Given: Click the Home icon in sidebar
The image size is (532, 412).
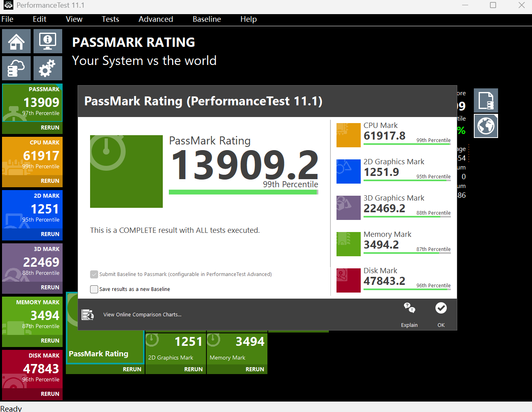Looking at the screenshot, I should point(16,42).
